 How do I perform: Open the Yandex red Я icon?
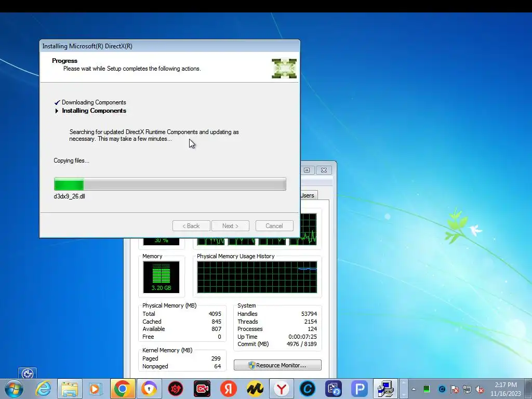229,389
